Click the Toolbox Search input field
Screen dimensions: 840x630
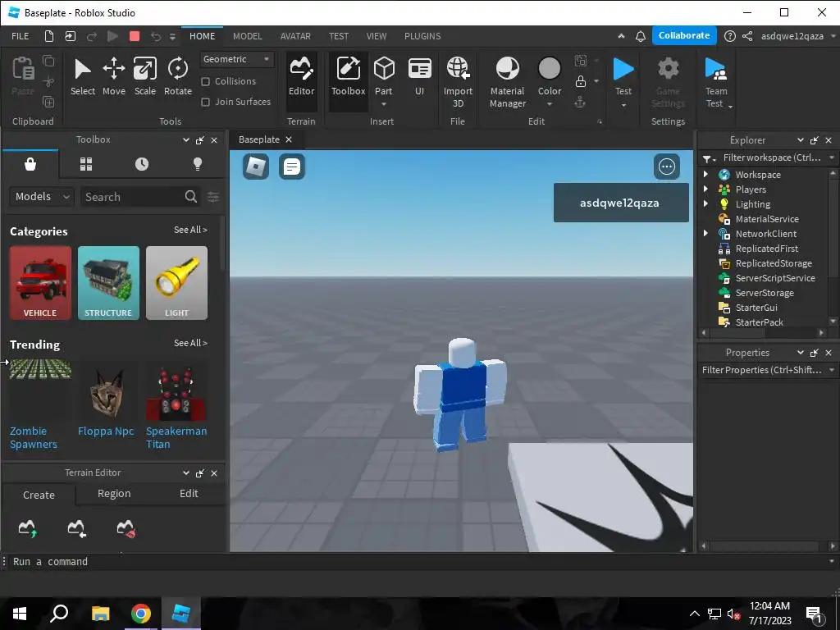click(131, 197)
